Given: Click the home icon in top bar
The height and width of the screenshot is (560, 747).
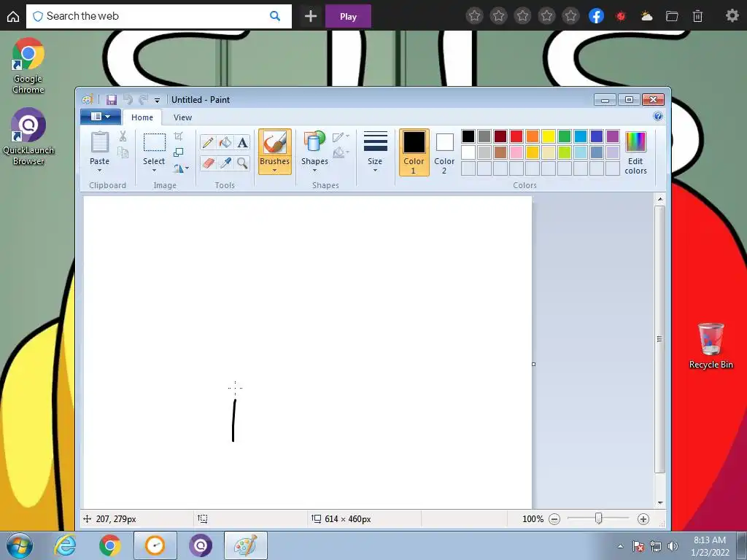Looking at the screenshot, I should click(13, 16).
